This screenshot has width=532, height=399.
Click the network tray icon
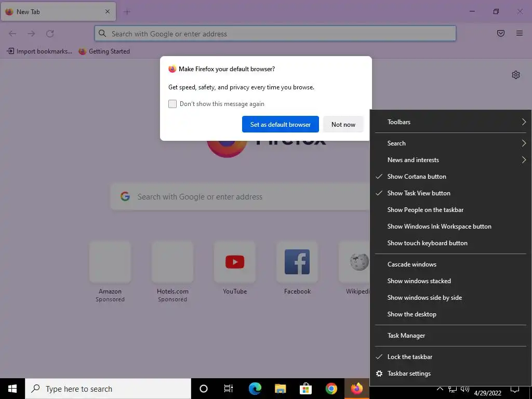point(453,390)
